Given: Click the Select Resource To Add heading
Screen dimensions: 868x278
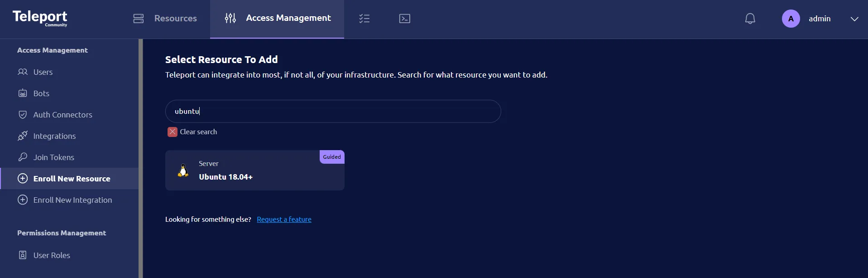Looking at the screenshot, I should [x=221, y=59].
